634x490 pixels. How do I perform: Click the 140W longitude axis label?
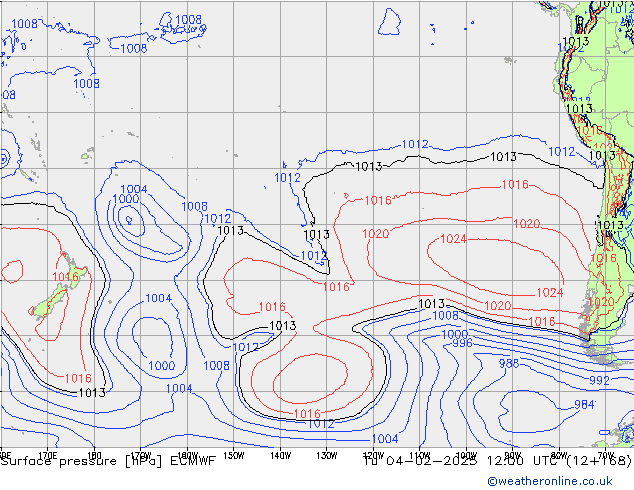279,454
